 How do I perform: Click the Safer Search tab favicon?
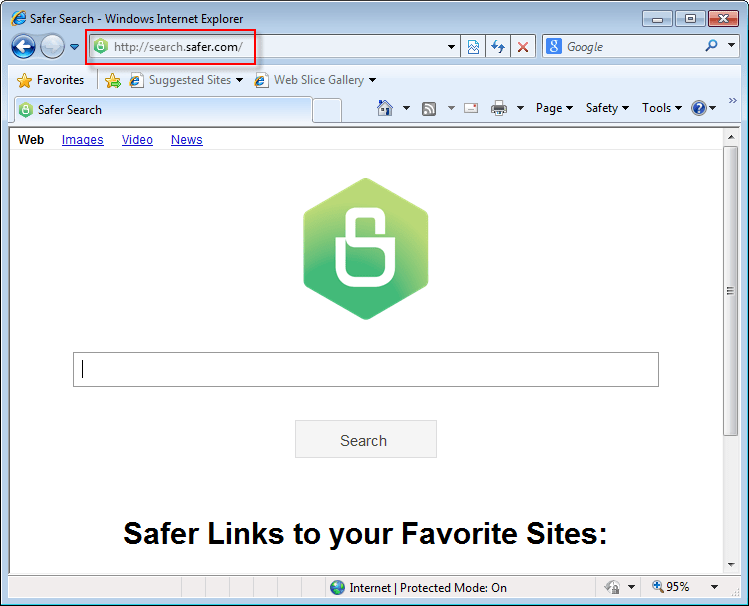[26, 110]
